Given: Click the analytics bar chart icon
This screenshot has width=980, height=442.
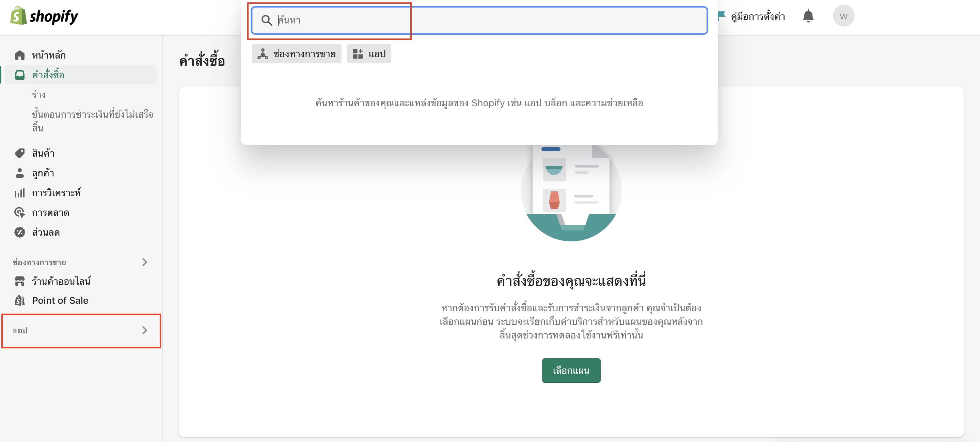Looking at the screenshot, I should (x=19, y=193).
